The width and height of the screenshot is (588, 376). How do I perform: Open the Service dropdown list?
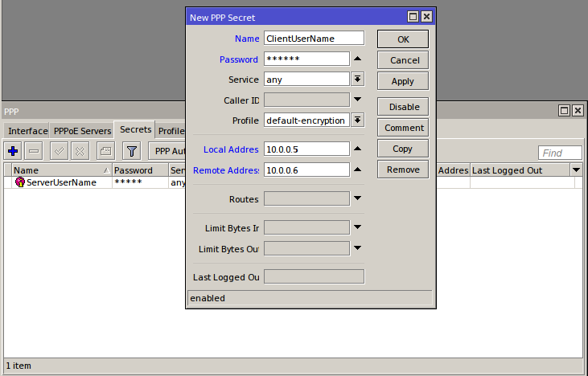pos(358,80)
